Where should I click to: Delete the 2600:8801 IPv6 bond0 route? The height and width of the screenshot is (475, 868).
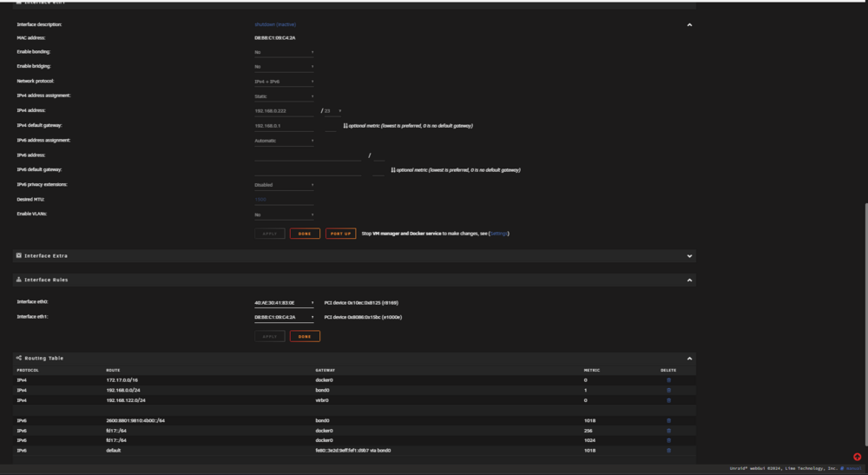668,421
